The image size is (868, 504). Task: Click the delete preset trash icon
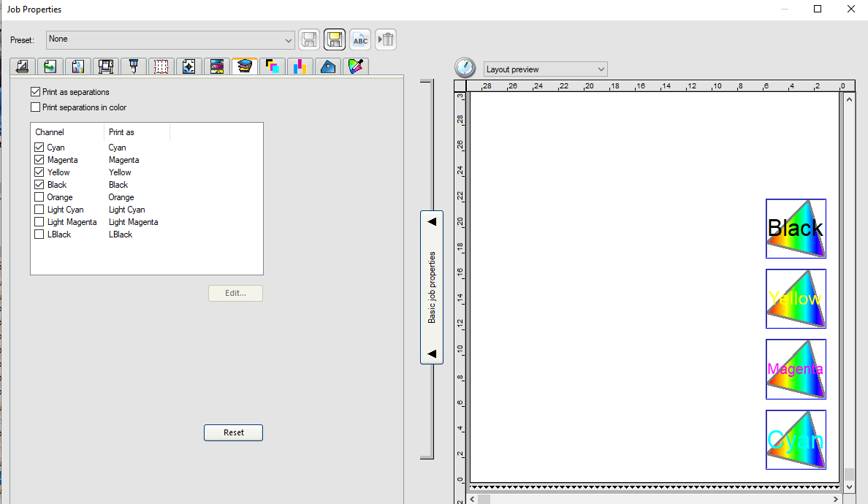tap(386, 39)
